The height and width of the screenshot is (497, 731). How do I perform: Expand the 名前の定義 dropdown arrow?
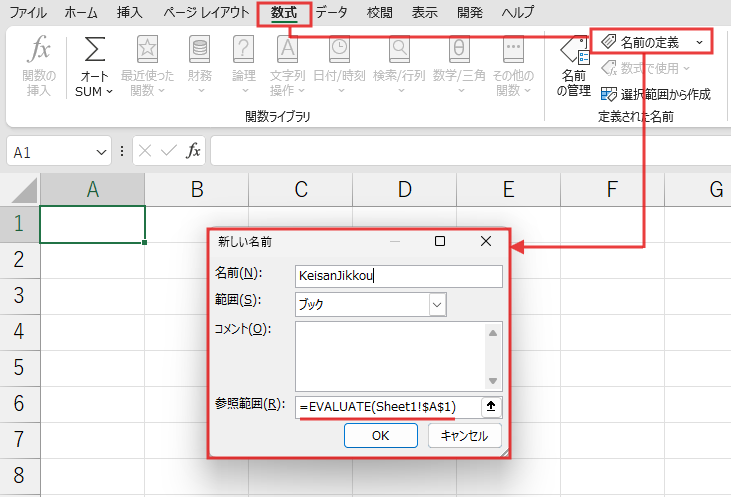(x=699, y=42)
